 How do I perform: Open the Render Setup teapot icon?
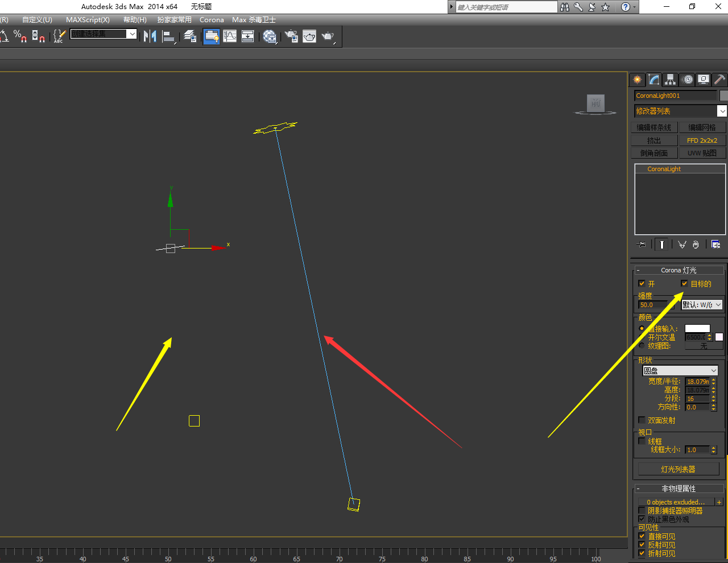click(291, 36)
